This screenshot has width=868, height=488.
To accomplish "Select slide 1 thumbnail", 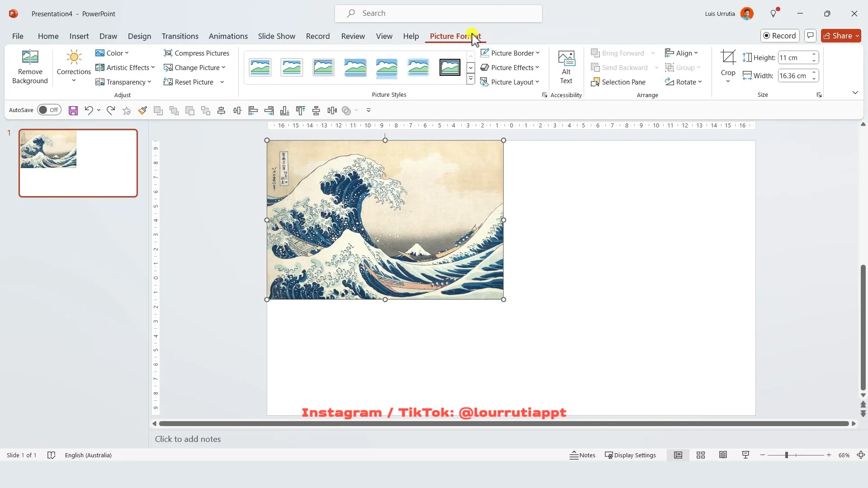I will [x=78, y=163].
